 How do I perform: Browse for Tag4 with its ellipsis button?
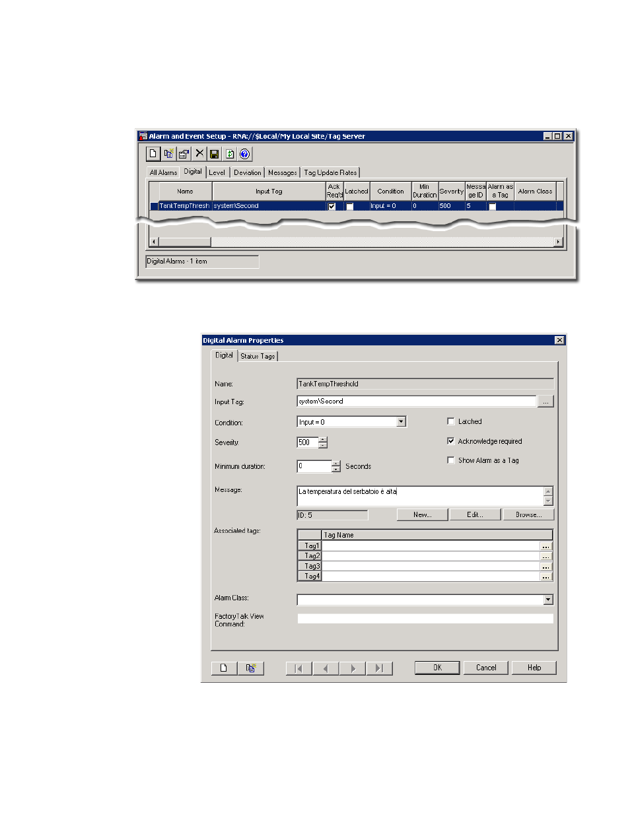(x=545, y=577)
